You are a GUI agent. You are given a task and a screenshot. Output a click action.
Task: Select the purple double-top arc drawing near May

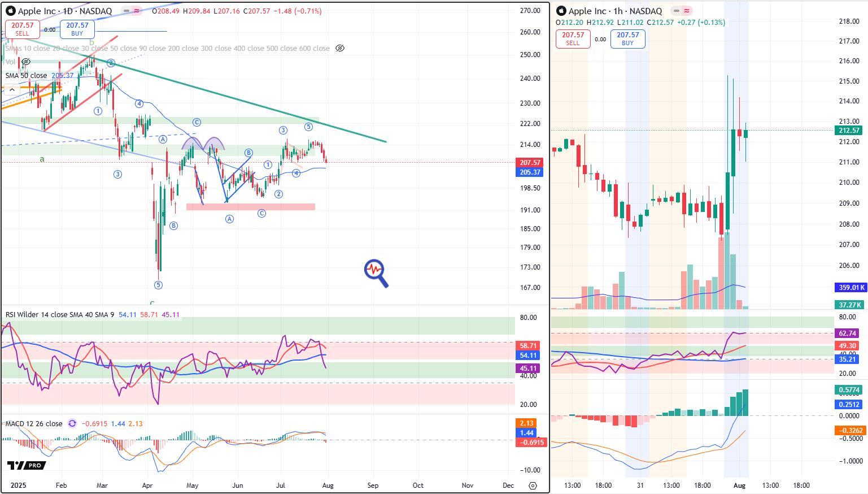tap(203, 143)
